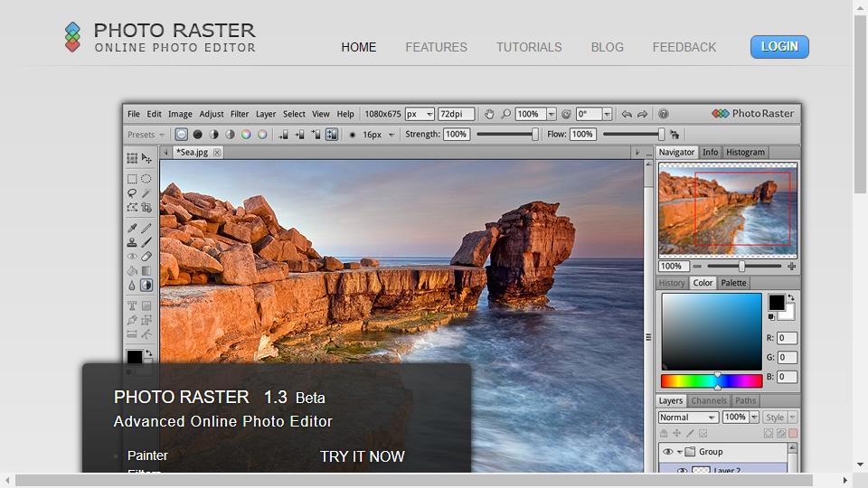Open the layer opacity 100% dropdown
This screenshot has width=868, height=488.
click(754, 418)
